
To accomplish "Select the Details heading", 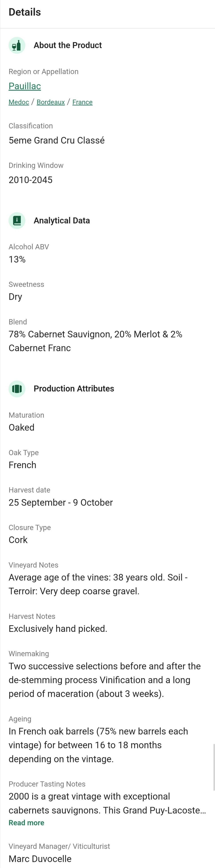I will point(25,12).
